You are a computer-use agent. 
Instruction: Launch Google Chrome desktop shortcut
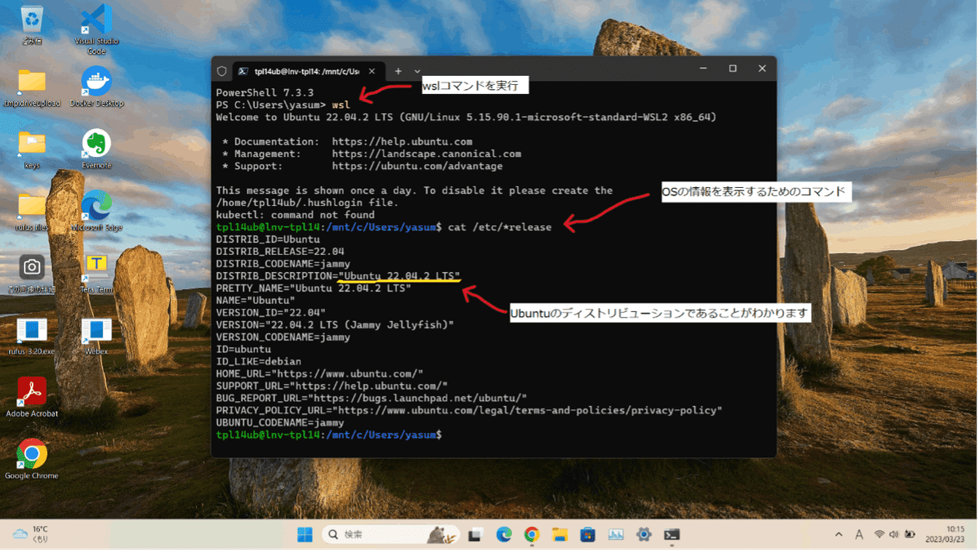tap(32, 461)
